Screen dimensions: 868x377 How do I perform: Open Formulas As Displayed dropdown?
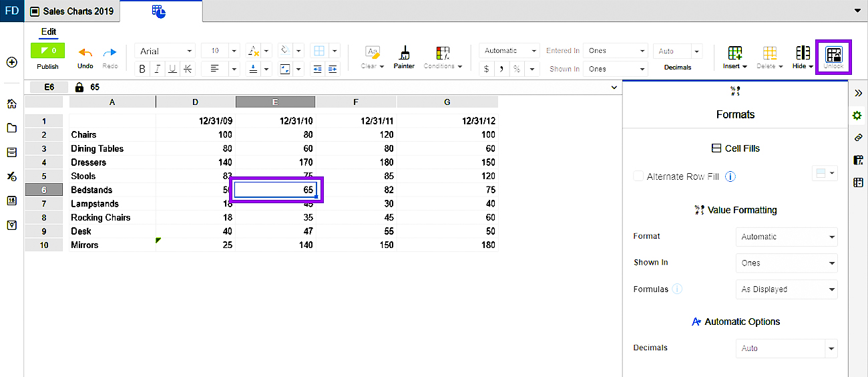[787, 289]
